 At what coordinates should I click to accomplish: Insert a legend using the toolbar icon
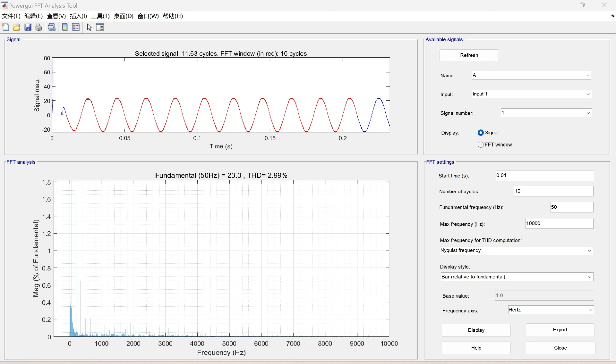pos(76,28)
